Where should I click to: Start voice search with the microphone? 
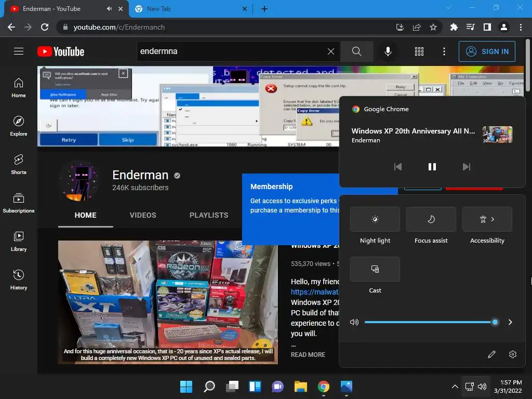388,51
